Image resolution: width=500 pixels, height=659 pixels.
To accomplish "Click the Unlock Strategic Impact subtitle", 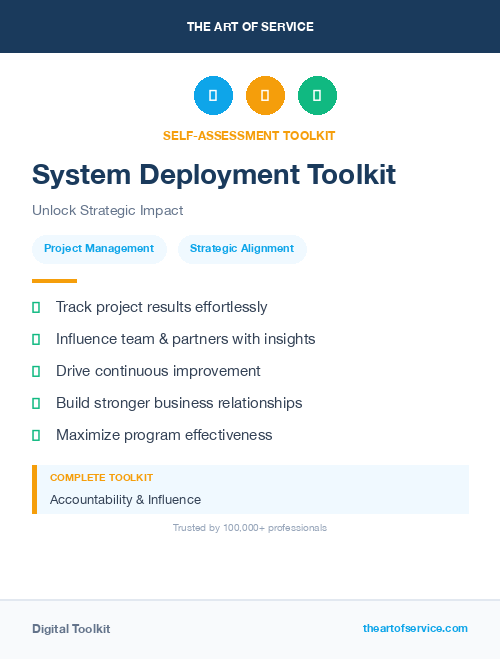I will 108,211.
